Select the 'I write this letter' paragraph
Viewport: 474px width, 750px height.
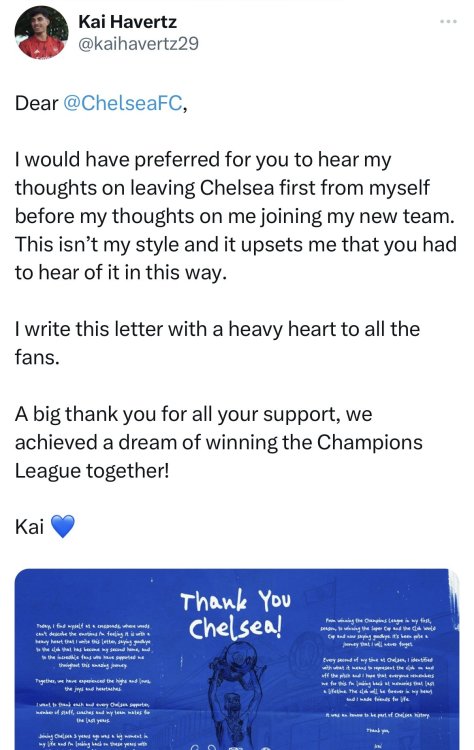tap(217, 343)
